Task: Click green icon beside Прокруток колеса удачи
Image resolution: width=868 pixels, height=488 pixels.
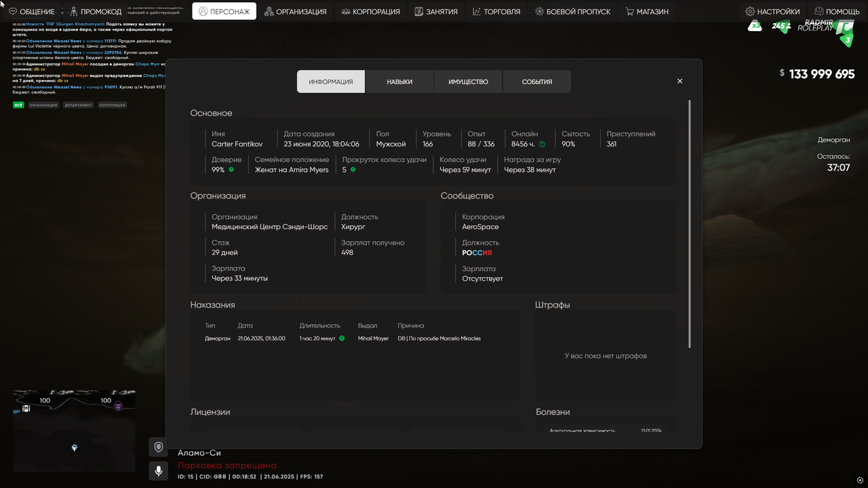Action: [353, 169]
